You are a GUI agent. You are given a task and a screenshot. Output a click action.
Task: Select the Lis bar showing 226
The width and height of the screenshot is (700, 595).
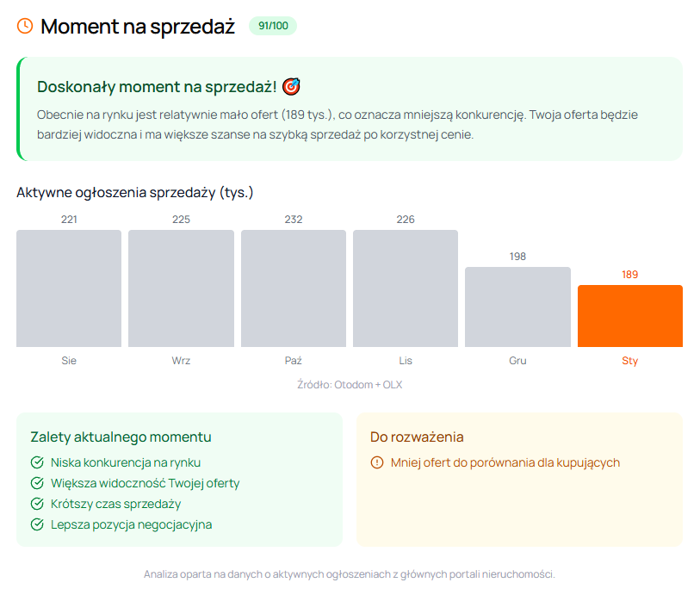coord(406,288)
